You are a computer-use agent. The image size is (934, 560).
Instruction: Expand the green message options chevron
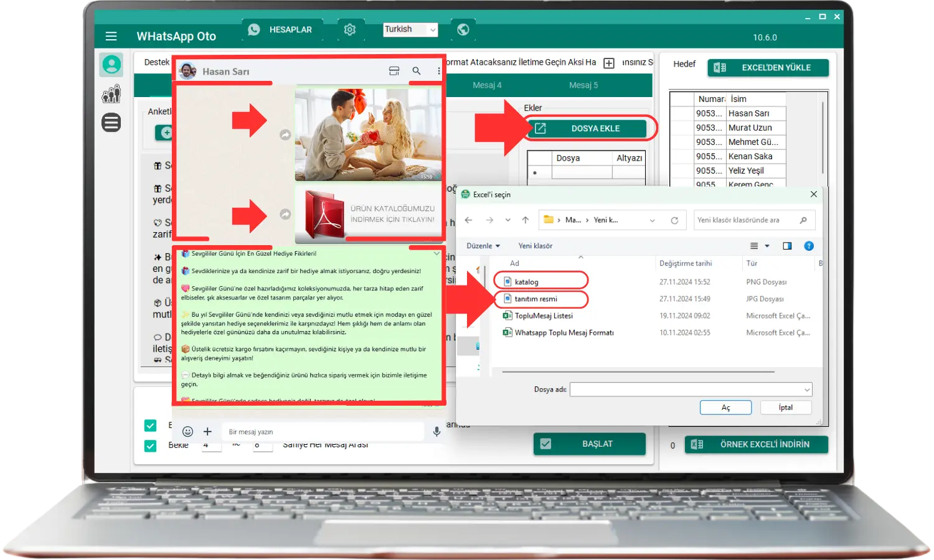436,253
